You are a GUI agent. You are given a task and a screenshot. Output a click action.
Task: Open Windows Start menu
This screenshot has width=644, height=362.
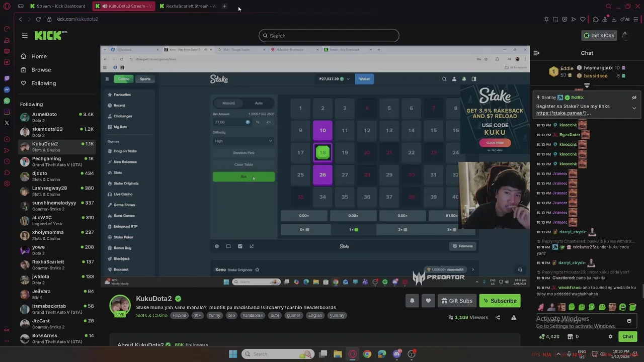tap(233, 354)
